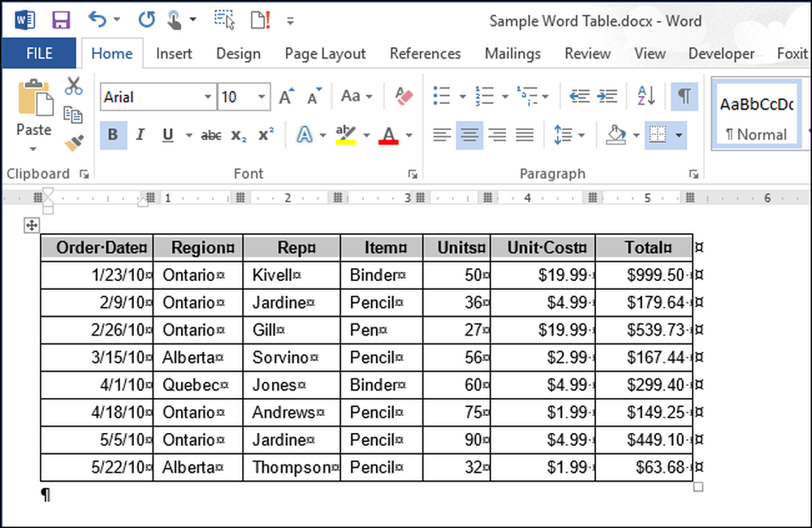Align text left
The height and width of the screenshot is (528, 812).
[442, 135]
